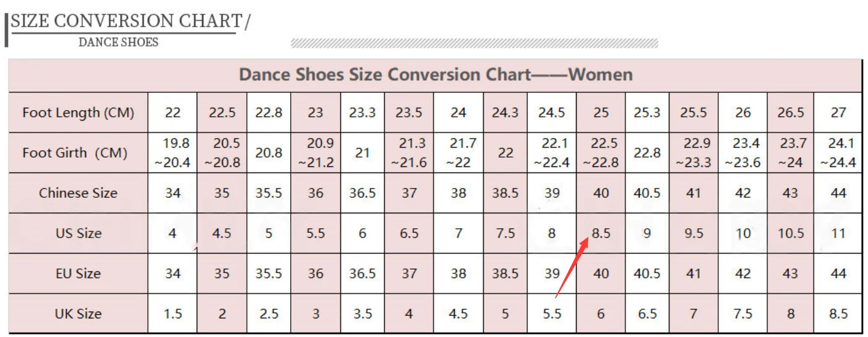Click the 'SIZE CONVERSION CHART' heading
The width and height of the screenshot is (868, 337).
point(127,21)
